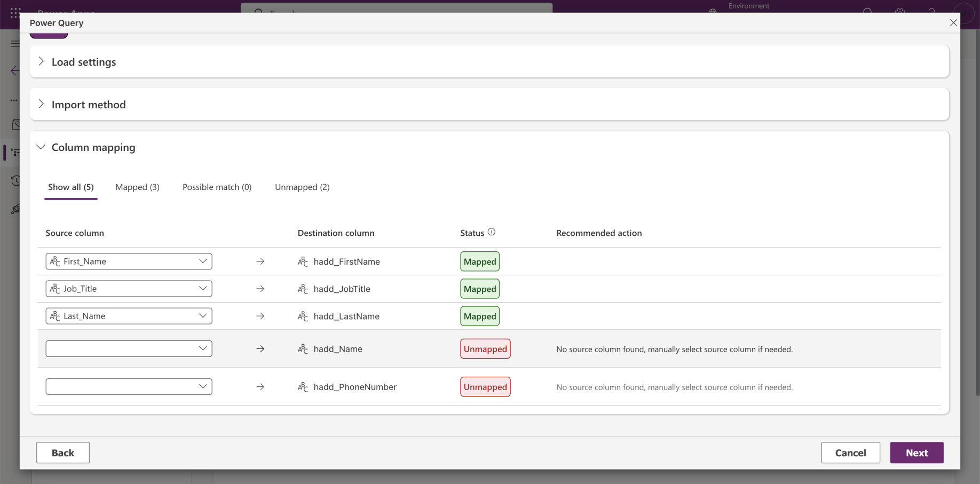
Task: Click the text type icon beside hadd_JobTitle
Action: [303, 289]
